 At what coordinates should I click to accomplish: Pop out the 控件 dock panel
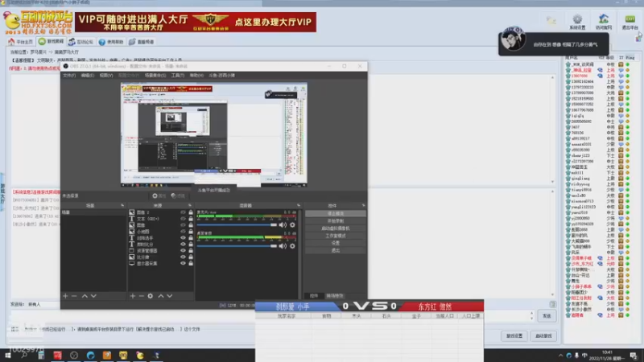tap(364, 205)
